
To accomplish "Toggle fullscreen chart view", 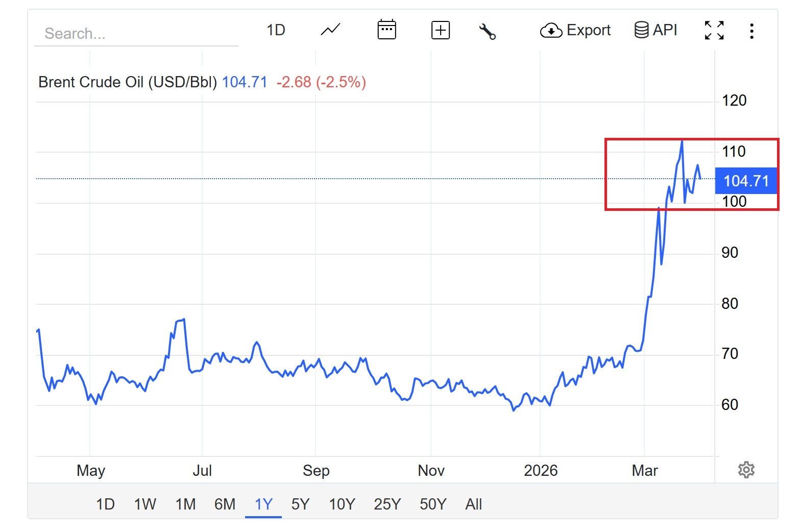I will pyautogui.click(x=714, y=31).
